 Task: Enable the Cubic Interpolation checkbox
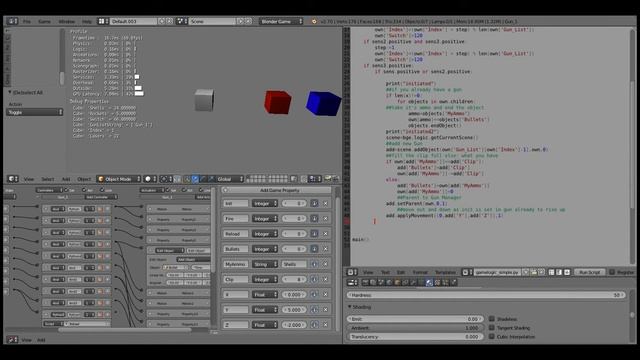click(x=491, y=337)
